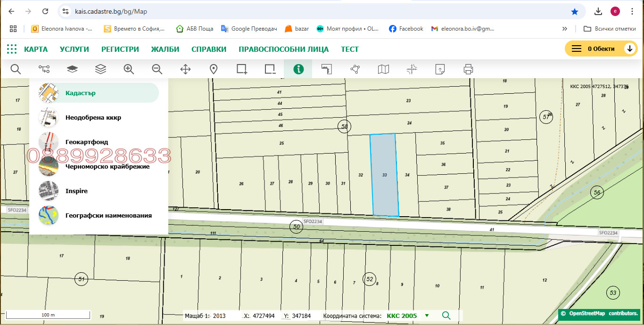Screen dimensions: 644x325
Task: Switch to the Inspire layer
Action: pyautogui.click(x=76, y=191)
